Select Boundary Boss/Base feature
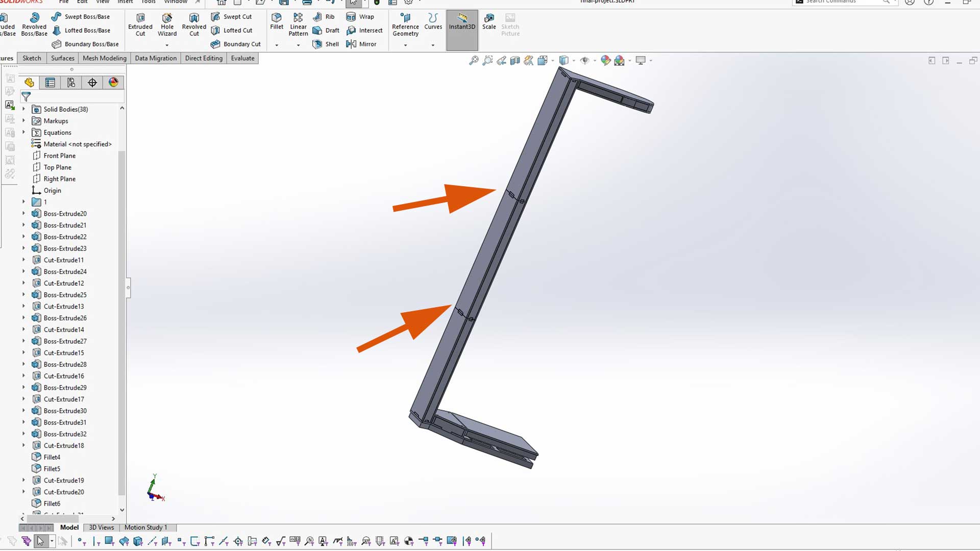This screenshot has width=980, height=551. pos(85,44)
